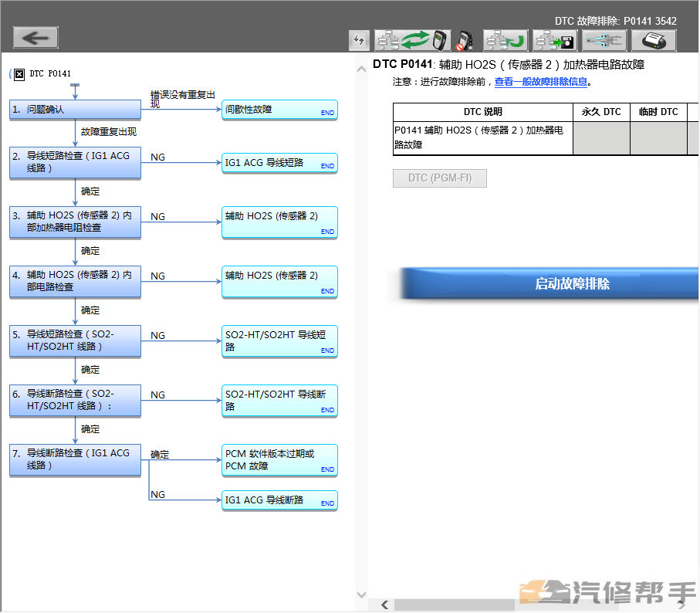The image size is (700, 613).
Task: Open the IG1 ACG 导线短路 result
Action: click(x=279, y=163)
